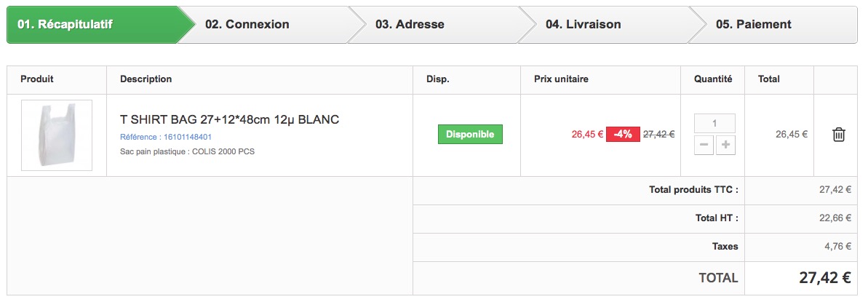Go to step 02. Connexion
The height and width of the screenshot is (302, 868).
click(x=247, y=25)
